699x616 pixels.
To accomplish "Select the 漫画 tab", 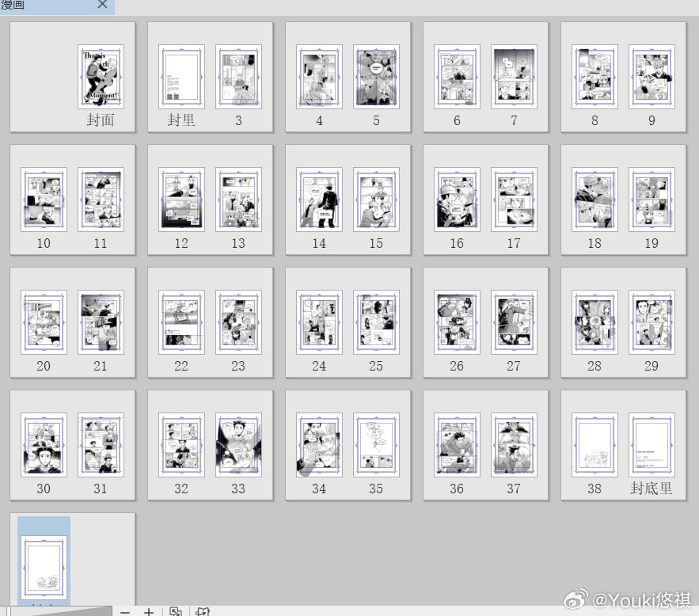I will (57, 6).
